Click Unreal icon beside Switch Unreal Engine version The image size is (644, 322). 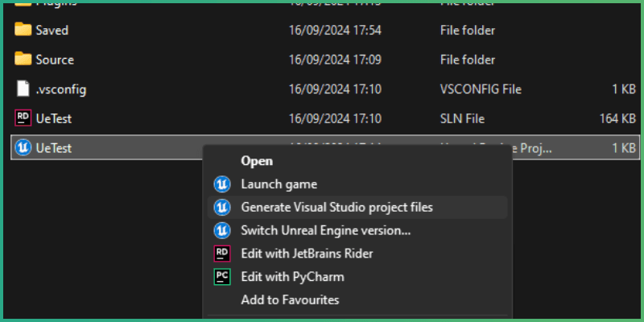tap(222, 230)
